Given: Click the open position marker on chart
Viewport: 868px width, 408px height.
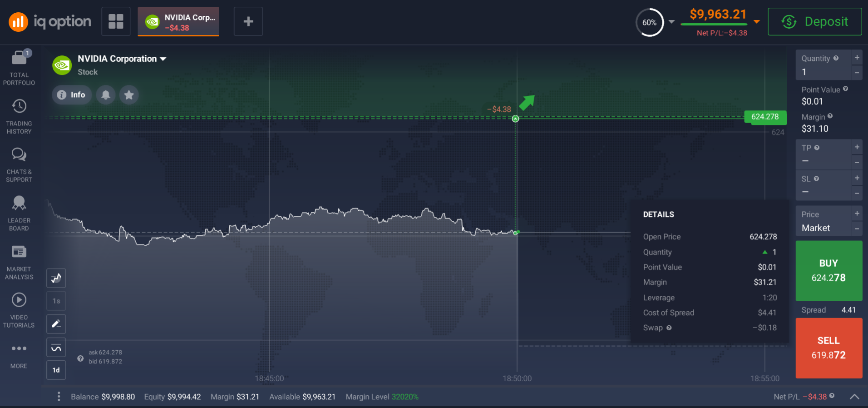Looking at the screenshot, I should (515, 119).
